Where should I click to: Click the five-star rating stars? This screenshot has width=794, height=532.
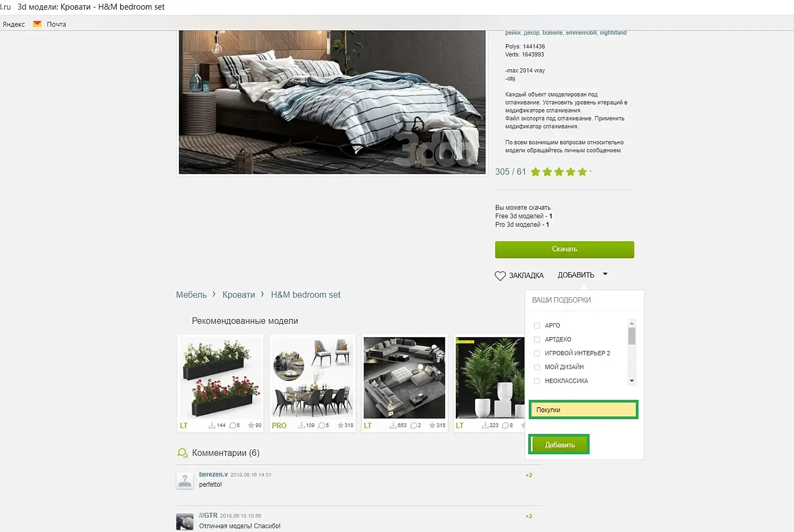coord(559,172)
